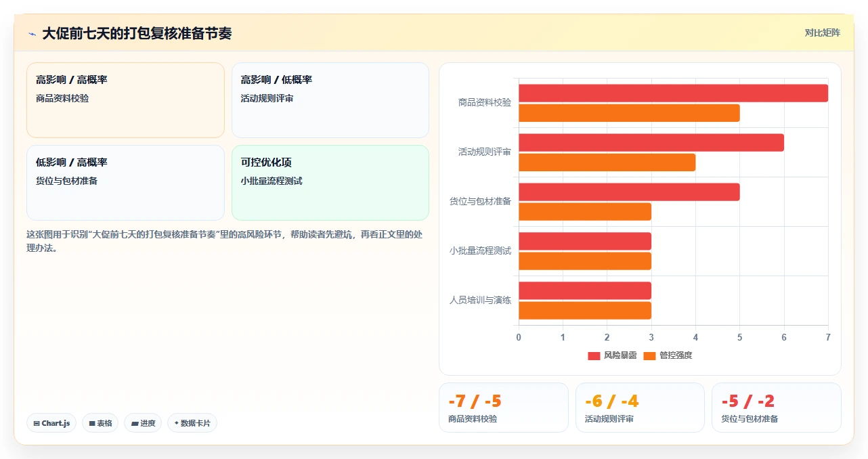
Task: Open the -6 / -4 活动规则评审 data card
Action: (x=641, y=408)
